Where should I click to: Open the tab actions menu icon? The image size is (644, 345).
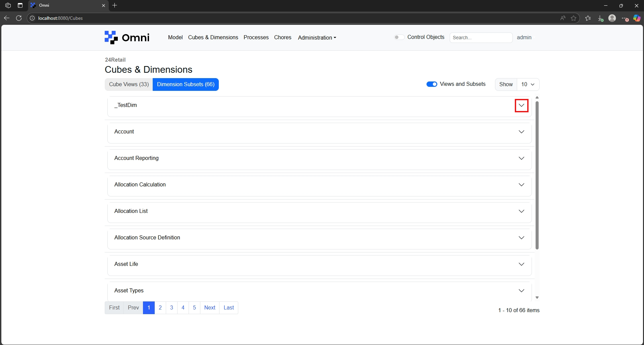coord(20,5)
